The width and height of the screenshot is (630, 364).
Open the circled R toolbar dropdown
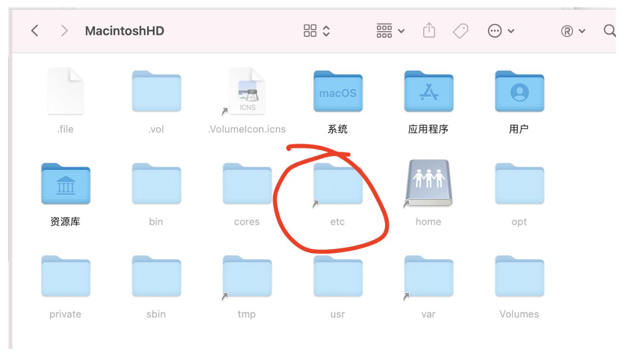[572, 32]
